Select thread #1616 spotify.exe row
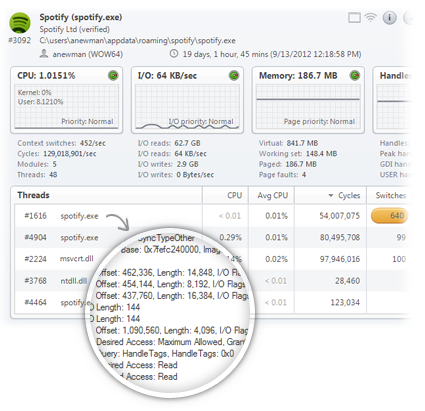 [x=212, y=216]
